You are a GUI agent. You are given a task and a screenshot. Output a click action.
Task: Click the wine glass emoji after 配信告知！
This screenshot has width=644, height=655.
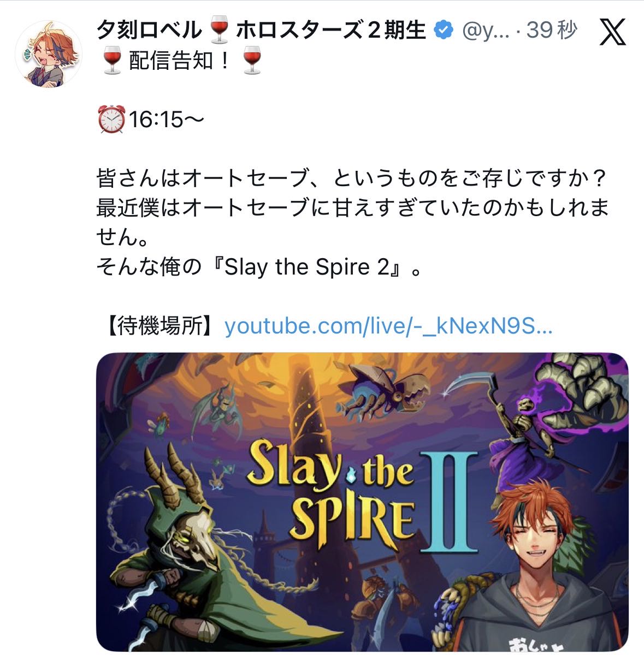click(x=252, y=61)
